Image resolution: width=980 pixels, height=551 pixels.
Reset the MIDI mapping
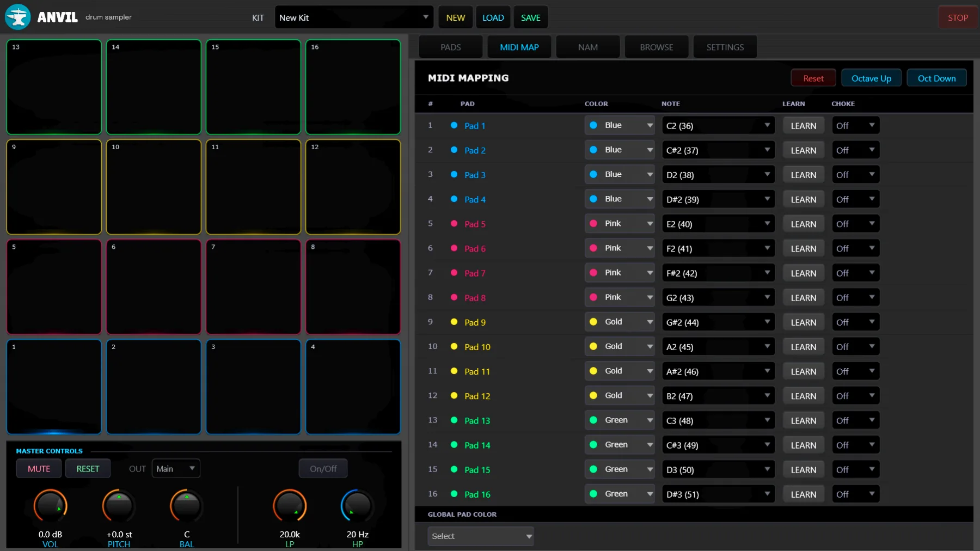click(x=813, y=78)
